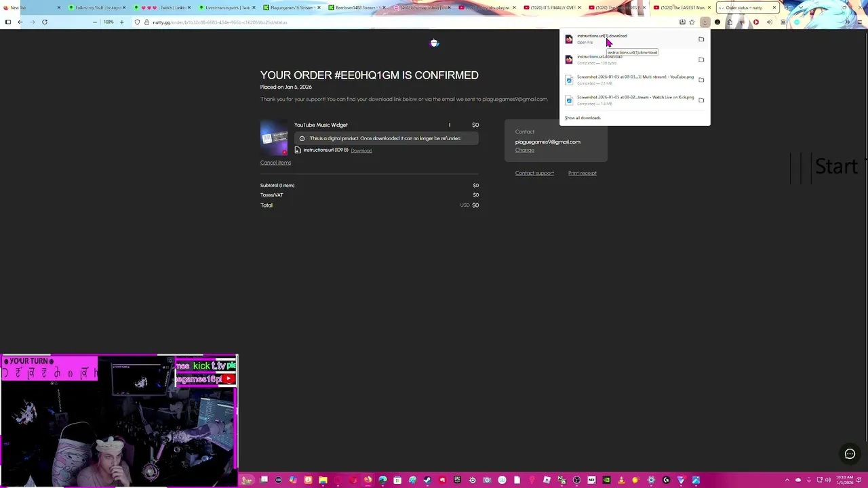Switch to the Livestreamsplates tab
This screenshot has width=868, height=488.
click(226, 7)
